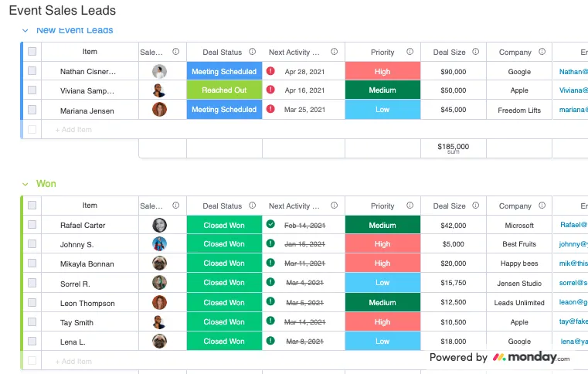The image size is (588, 374).
Task: Click red overdue alert icon in Nathan Cisner row
Action: click(x=270, y=71)
